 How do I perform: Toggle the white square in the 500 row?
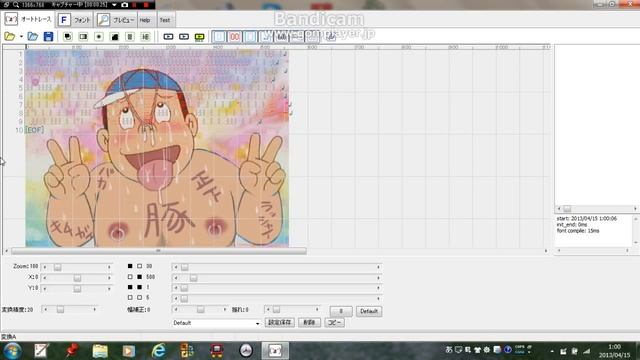[x=130, y=277]
